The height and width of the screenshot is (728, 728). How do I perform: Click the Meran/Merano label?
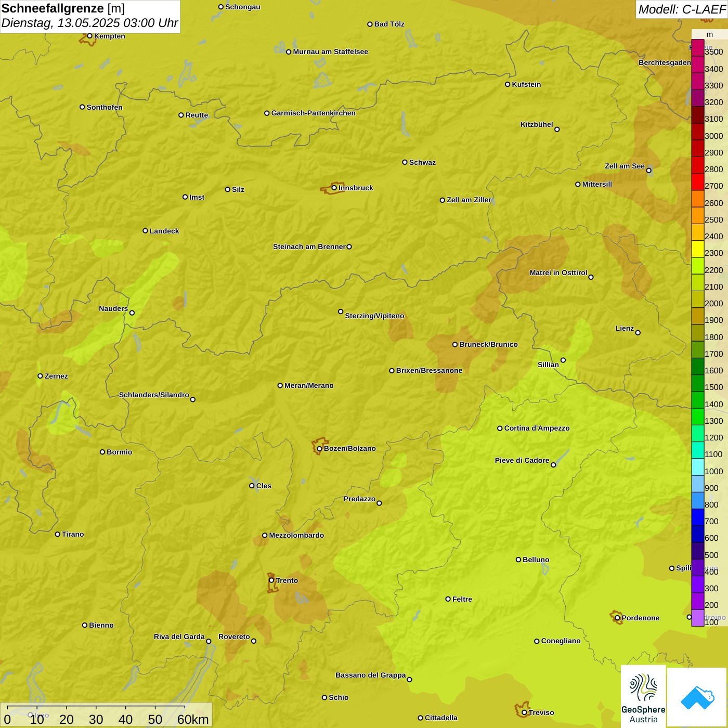[309, 385]
